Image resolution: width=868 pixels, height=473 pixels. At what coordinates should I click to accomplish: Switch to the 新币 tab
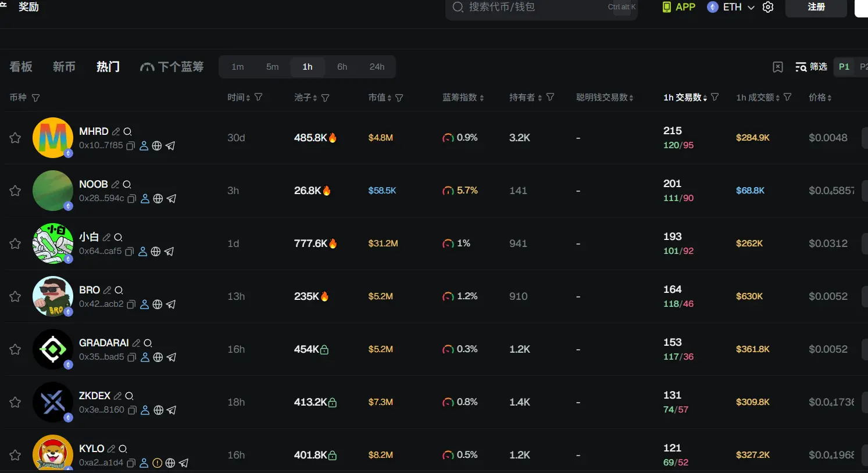tap(64, 67)
